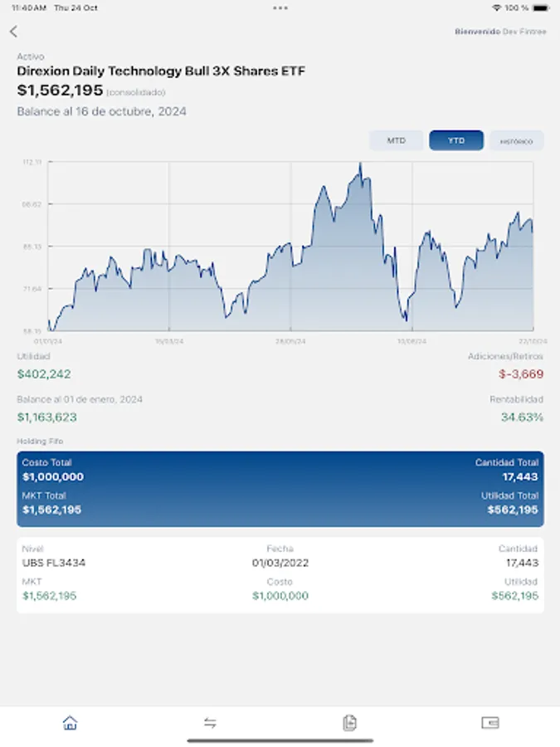Tap the Utilidad value $402,242
Image resolution: width=560 pixels, height=747 pixels.
[43, 375]
